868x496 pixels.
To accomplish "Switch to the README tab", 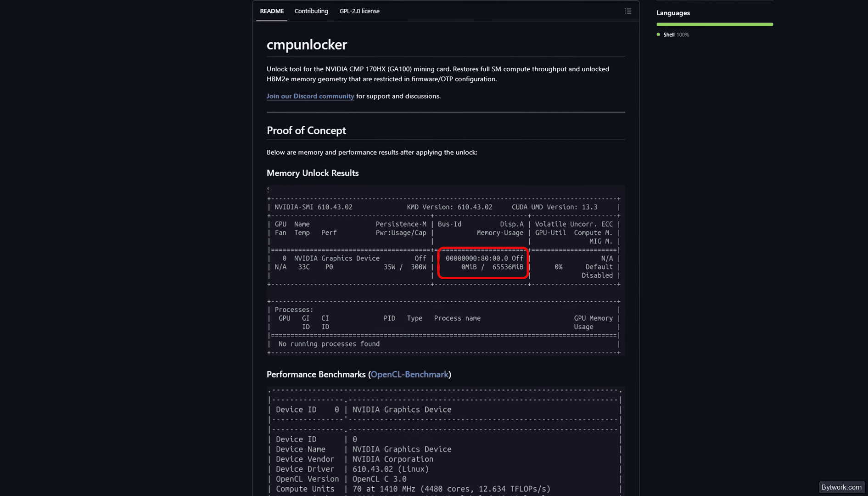I will [272, 11].
